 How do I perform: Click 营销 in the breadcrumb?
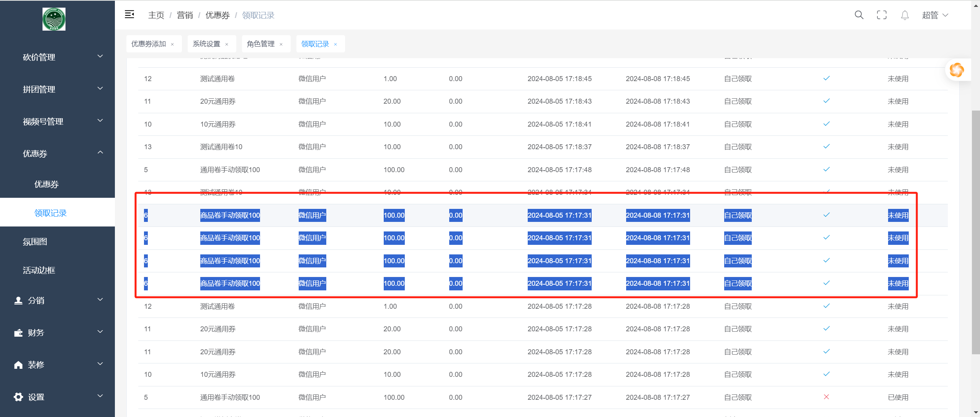click(185, 15)
